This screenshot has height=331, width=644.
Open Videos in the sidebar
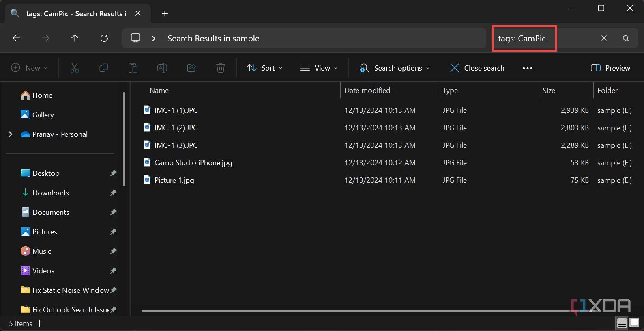pos(37,270)
